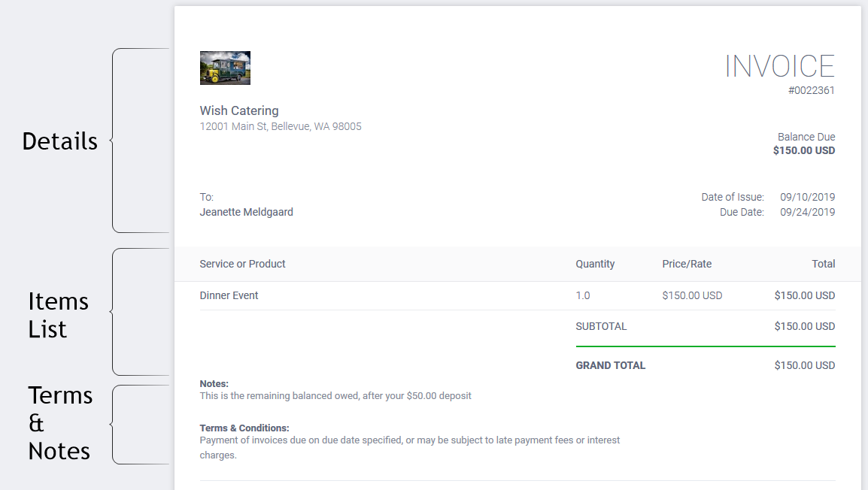The image size is (868, 490).
Task: Click the Price/Rate column header
Action: 687,264
